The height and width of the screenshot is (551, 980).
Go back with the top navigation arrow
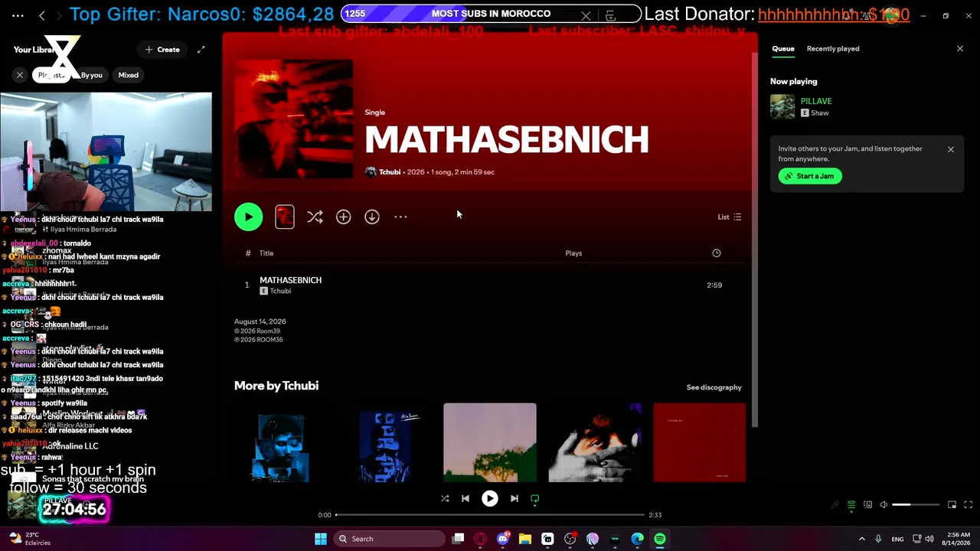click(x=42, y=15)
